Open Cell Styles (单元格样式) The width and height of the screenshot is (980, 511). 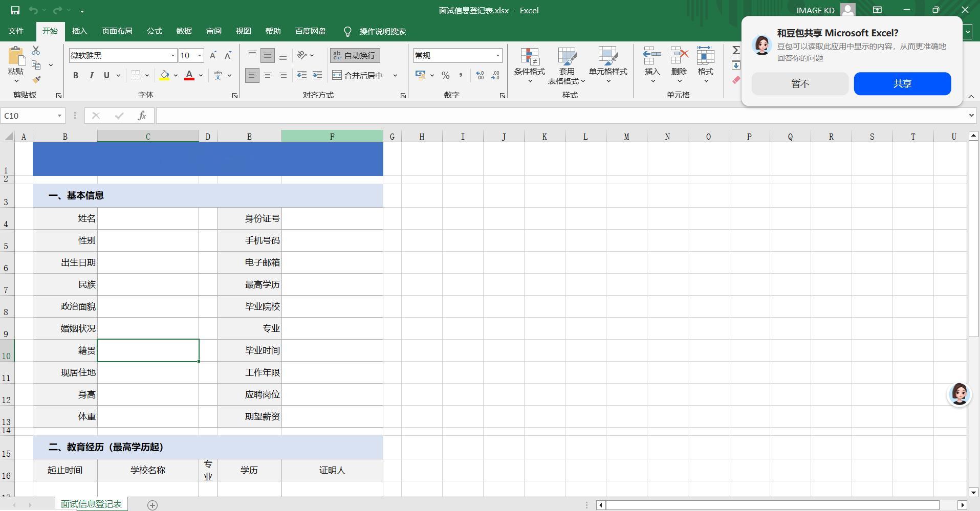click(x=608, y=65)
